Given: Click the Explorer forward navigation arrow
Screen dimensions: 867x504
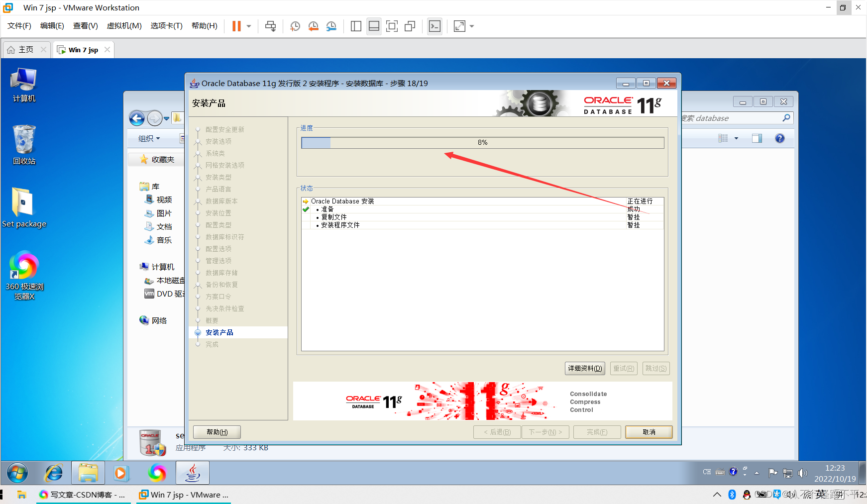Looking at the screenshot, I should pos(155,118).
